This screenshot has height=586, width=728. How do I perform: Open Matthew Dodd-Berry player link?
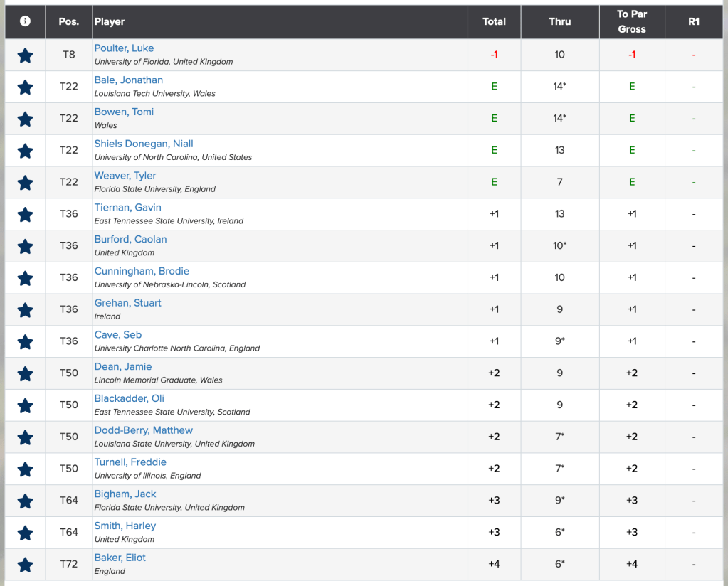(x=143, y=430)
